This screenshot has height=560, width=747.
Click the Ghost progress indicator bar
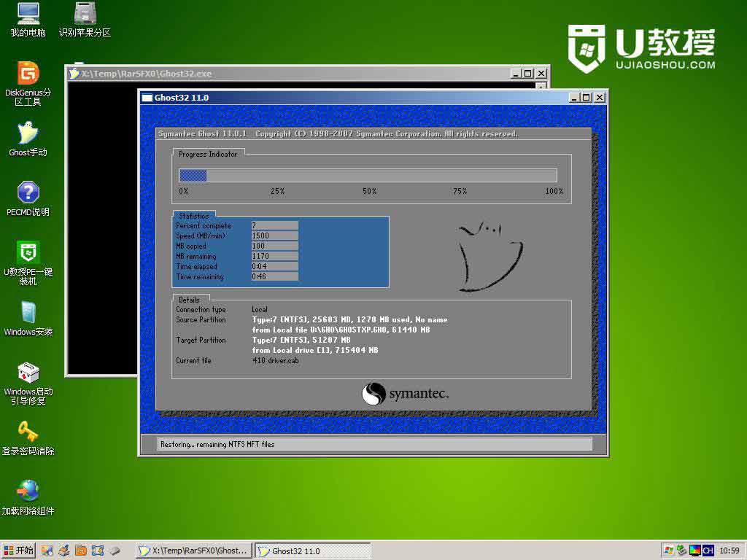pyautogui.click(x=368, y=175)
